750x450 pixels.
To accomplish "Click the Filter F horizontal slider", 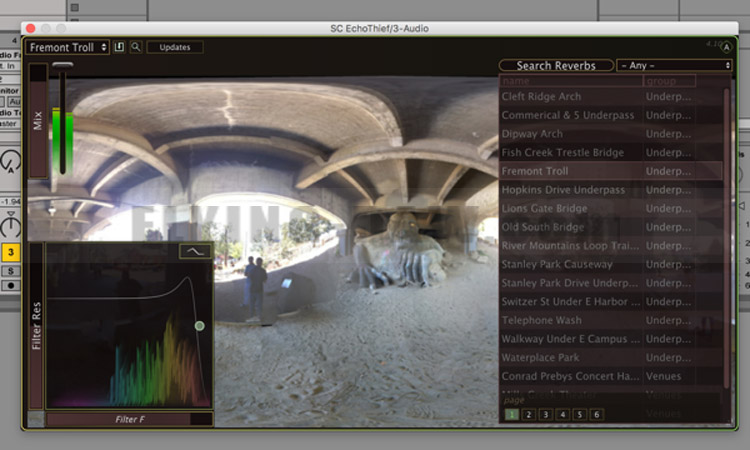I will tap(129, 419).
